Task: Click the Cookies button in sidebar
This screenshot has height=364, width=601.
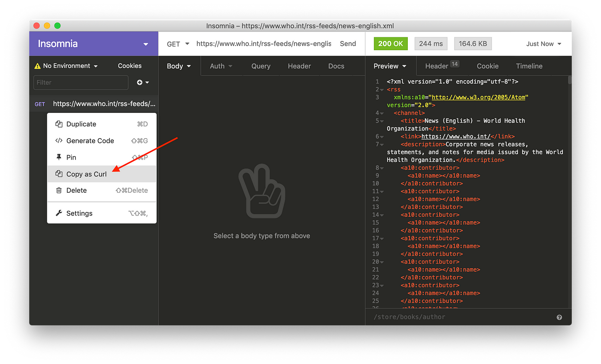Action: (x=130, y=66)
